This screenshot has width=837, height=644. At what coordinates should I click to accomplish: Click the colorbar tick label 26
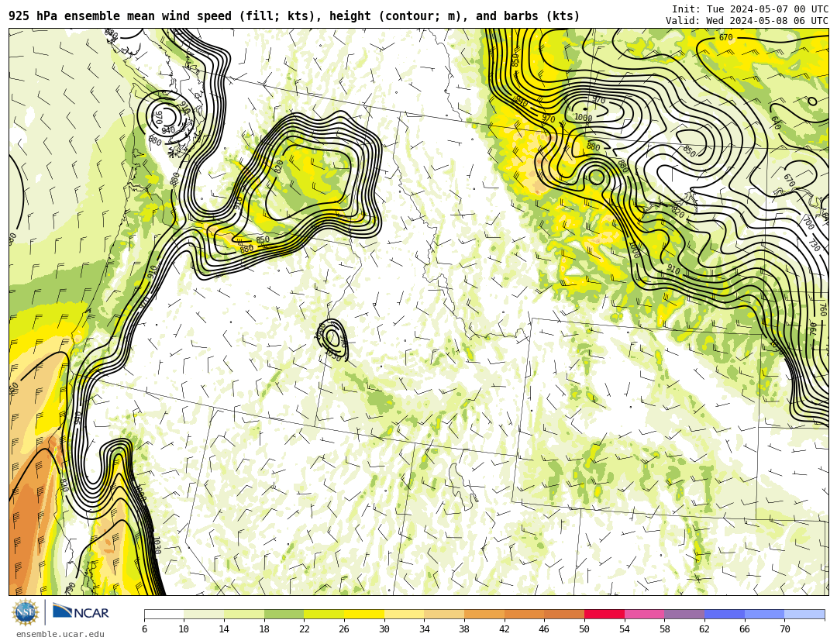tap(344, 629)
